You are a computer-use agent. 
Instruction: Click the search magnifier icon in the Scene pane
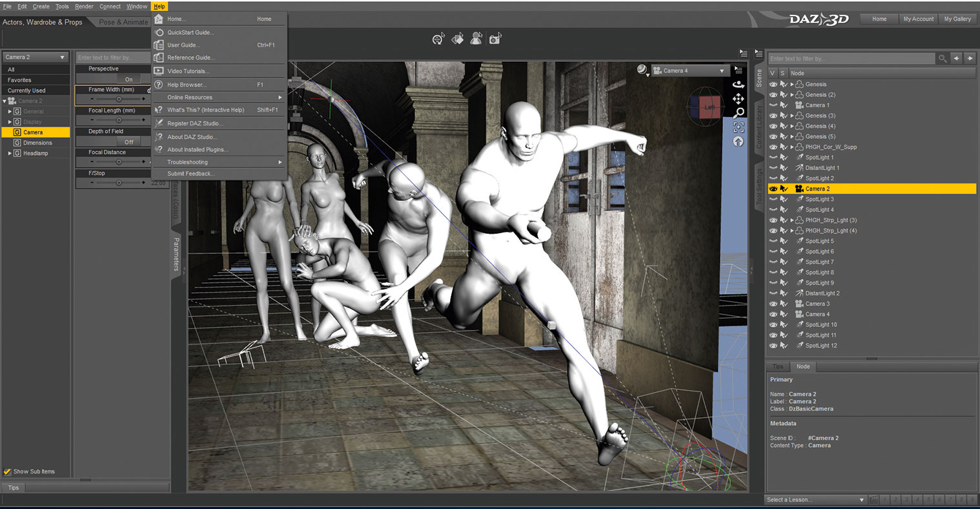pyautogui.click(x=943, y=58)
